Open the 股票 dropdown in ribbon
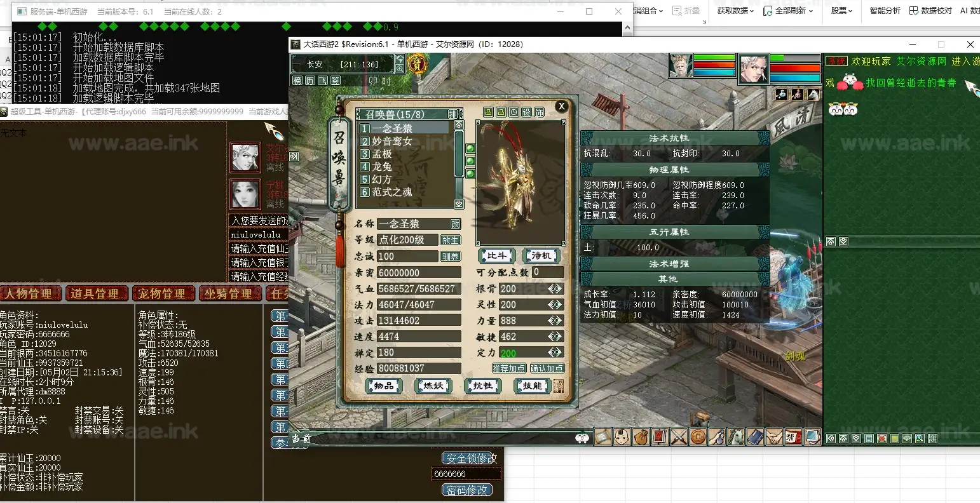The height and width of the screenshot is (503, 980). tap(841, 11)
